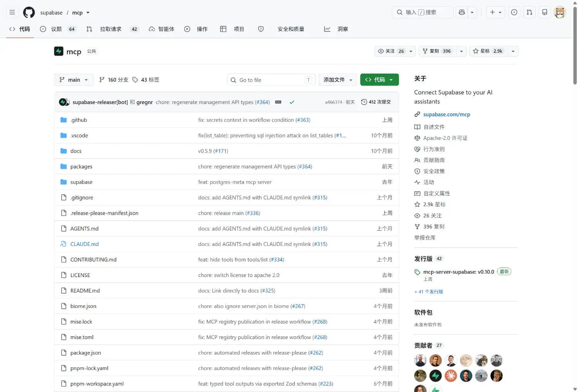
Task: Go to the GitHub homepage logo
Action: pyautogui.click(x=29, y=12)
